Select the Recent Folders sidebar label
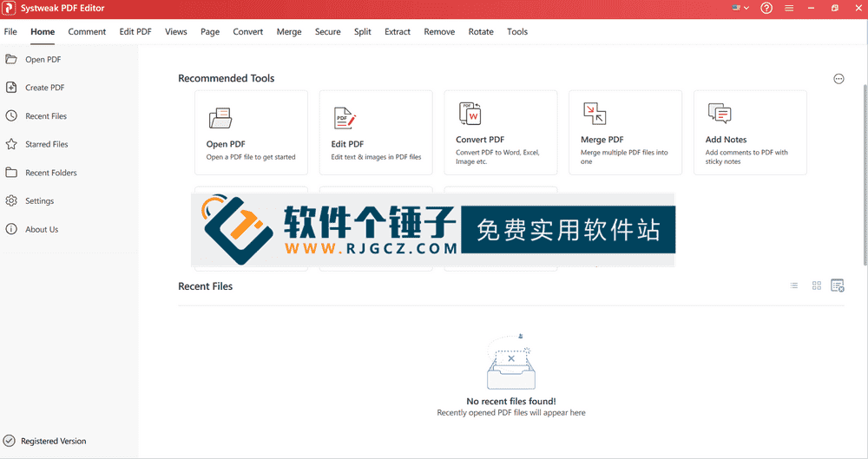The height and width of the screenshot is (459, 868). (51, 173)
